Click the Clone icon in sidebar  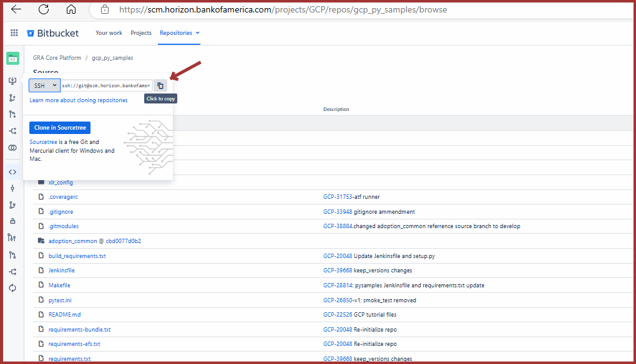(12, 81)
